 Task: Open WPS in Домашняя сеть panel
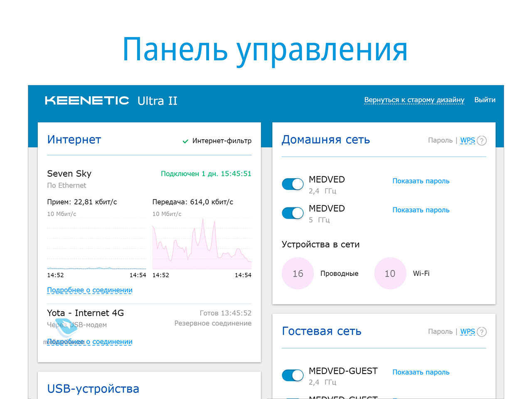pos(467,140)
